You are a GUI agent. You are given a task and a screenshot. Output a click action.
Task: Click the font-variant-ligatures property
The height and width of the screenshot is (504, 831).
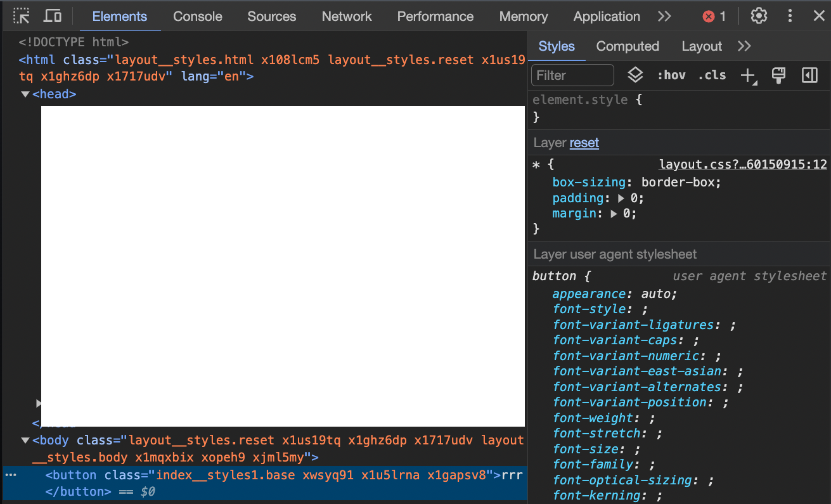tap(634, 325)
